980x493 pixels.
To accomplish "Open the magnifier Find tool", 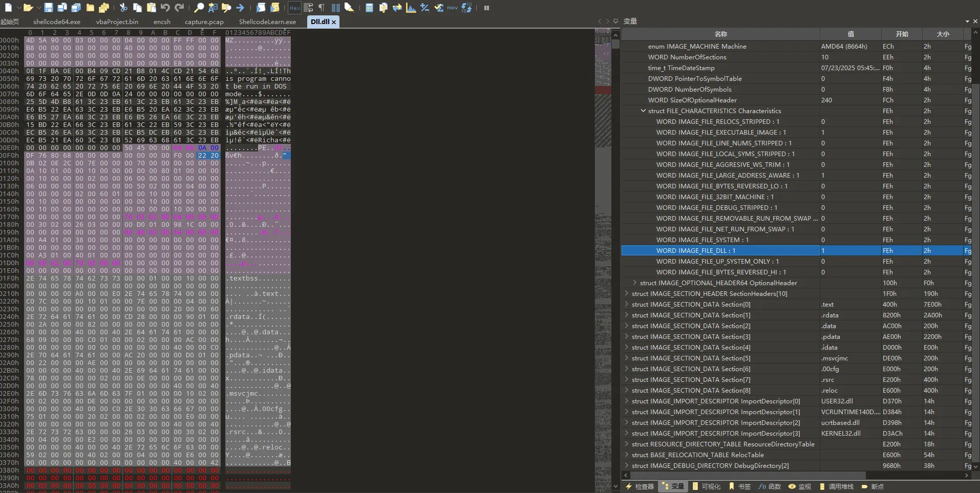I will [x=199, y=8].
